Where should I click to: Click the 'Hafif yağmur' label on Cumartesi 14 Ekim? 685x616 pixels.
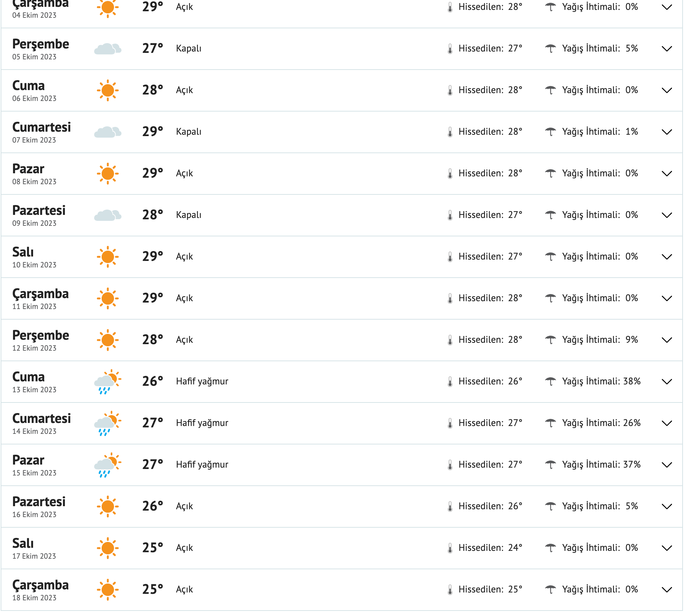[x=202, y=423]
